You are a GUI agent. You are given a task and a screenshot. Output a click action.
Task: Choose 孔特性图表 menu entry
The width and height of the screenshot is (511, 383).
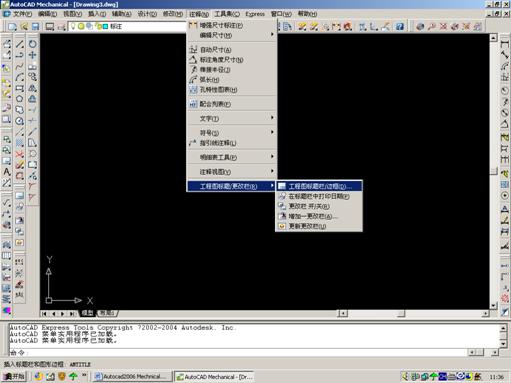click(x=232, y=90)
